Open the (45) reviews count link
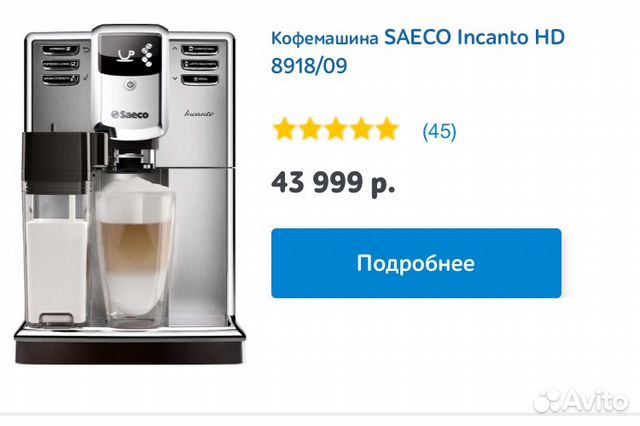Screen dimensions: 640x426 [439, 131]
